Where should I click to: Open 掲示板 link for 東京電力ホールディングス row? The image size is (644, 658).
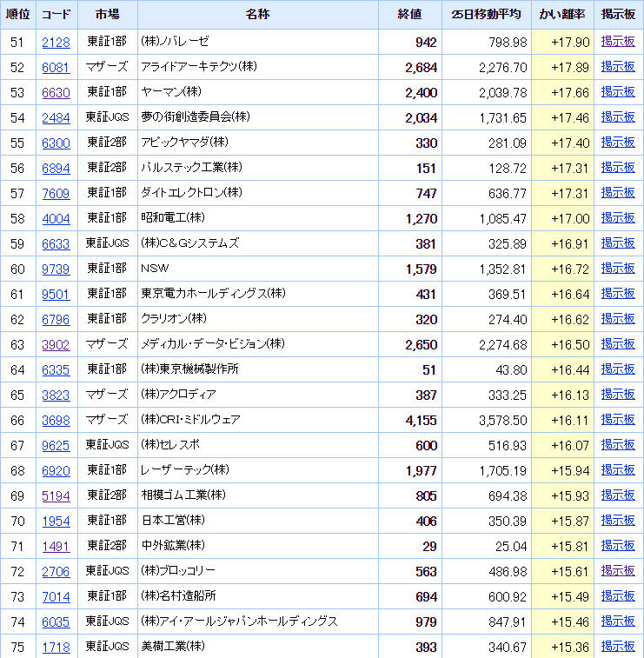(618, 293)
